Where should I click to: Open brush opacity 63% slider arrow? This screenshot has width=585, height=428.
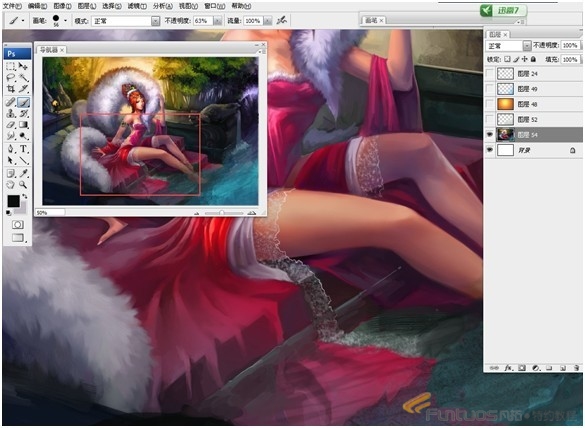click(x=218, y=21)
